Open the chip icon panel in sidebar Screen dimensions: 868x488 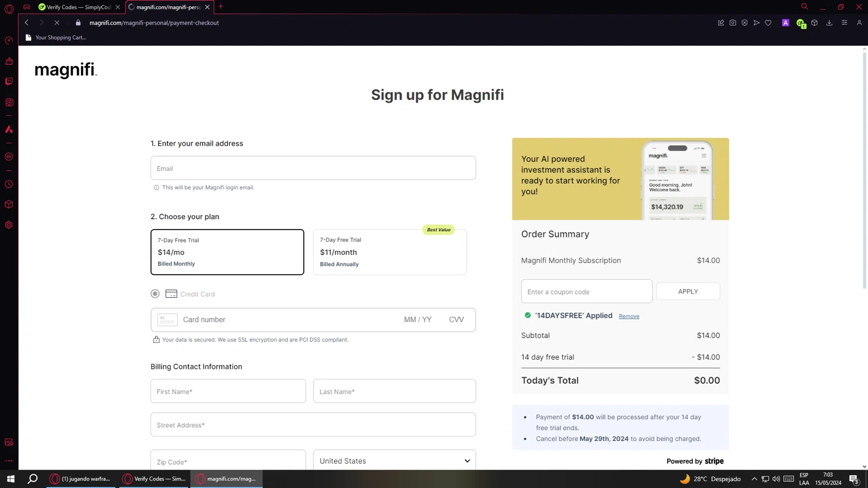[x=9, y=102]
